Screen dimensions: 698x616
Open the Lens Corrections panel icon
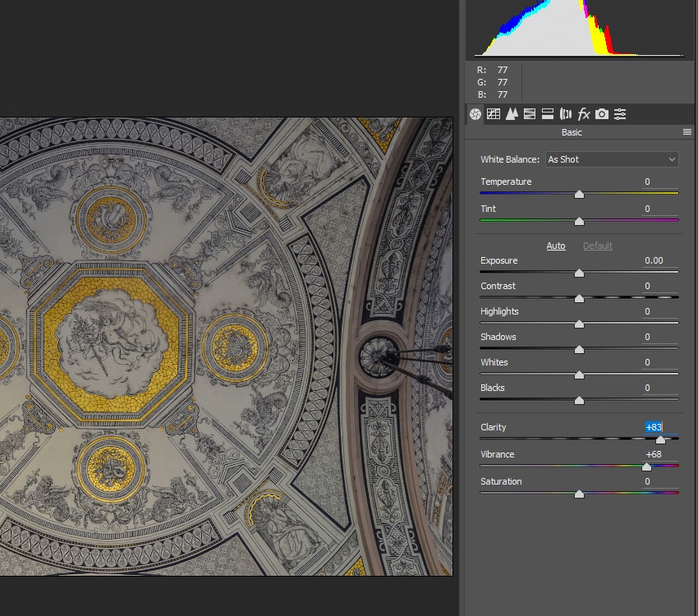click(x=565, y=114)
